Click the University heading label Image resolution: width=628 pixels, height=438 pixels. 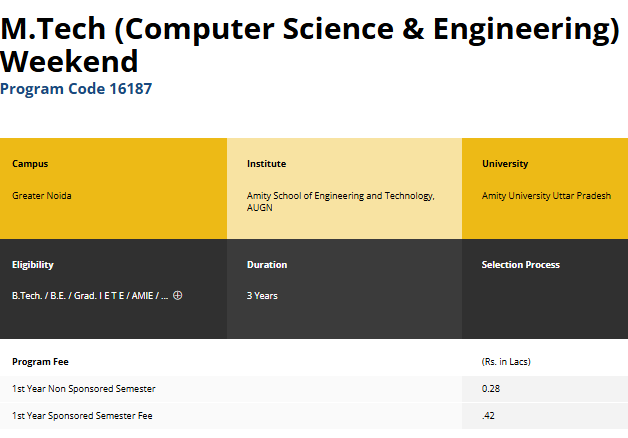pos(505,164)
